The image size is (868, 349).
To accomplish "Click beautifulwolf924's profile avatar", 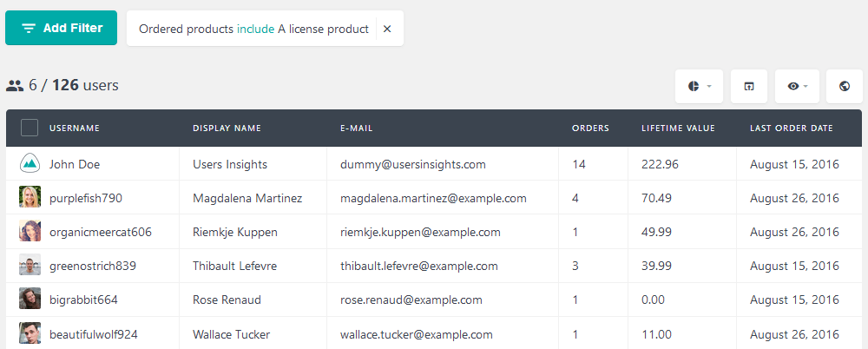I will pos(30,333).
